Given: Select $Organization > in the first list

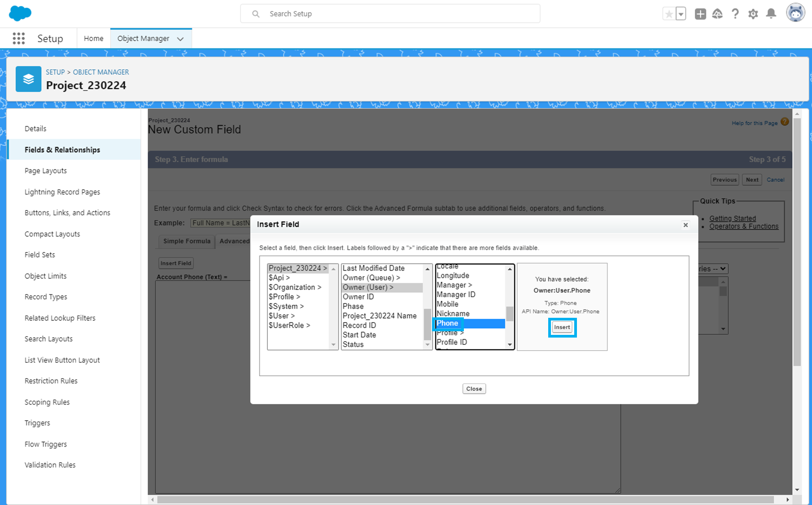Looking at the screenshot, I should 298,287.
